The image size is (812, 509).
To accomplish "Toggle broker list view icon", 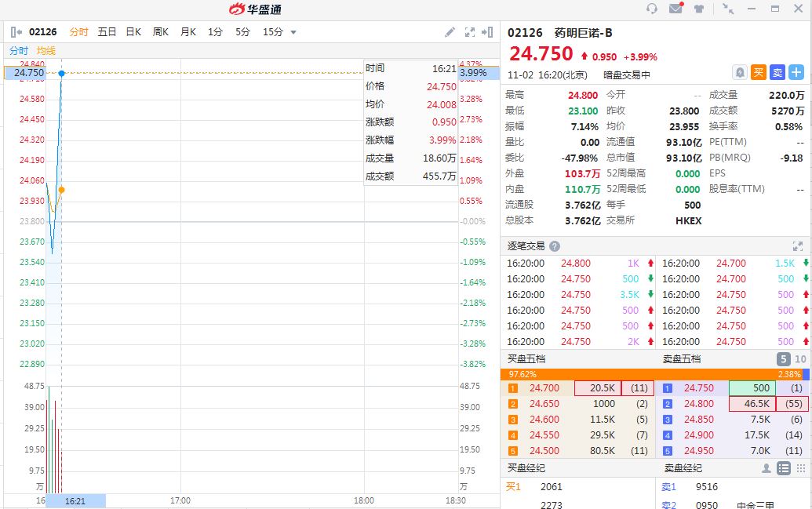I will coord(783,468).
